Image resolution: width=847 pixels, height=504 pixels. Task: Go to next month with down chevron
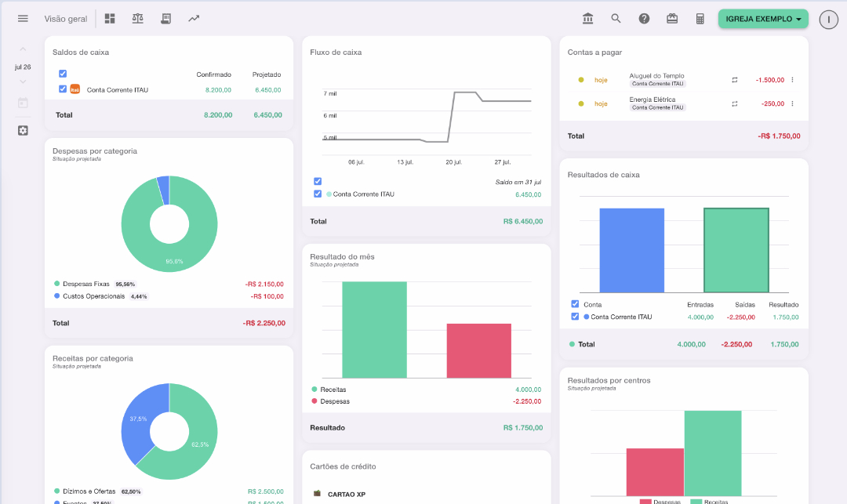pos(23,82)
